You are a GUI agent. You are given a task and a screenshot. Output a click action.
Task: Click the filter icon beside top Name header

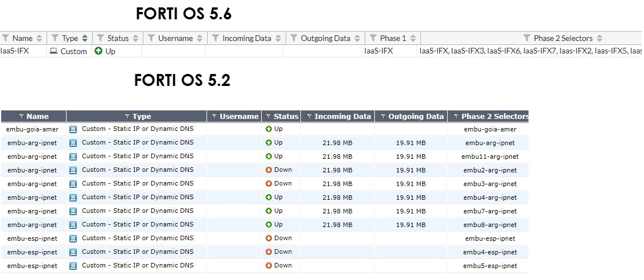6,38
